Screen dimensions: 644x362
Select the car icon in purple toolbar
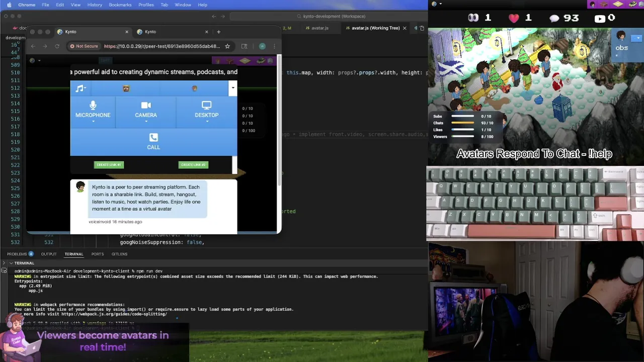pyautogui.click(x=261, y=61)
